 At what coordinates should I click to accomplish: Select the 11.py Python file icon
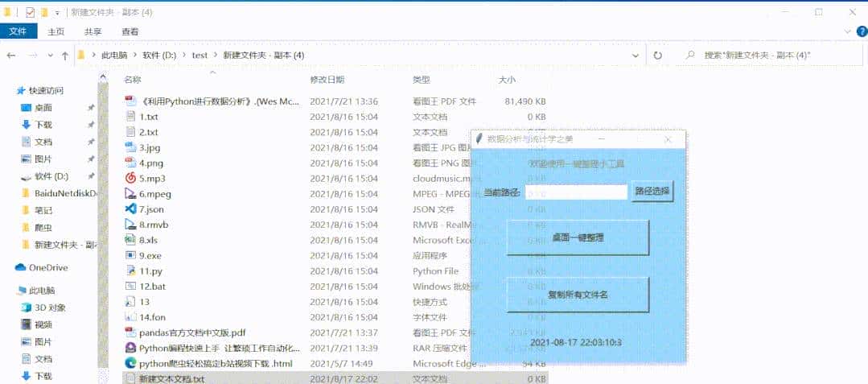130,271
